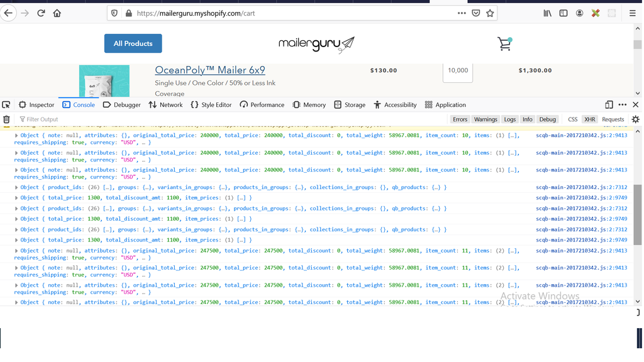Screen dimensions: 644x362
Task: Click the OceanPoly Mailer product thumbnail
Action: [104, 81]
